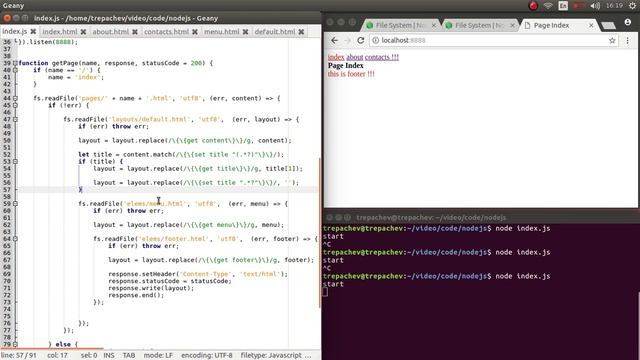Collapse the fs.readFile fold at line 44
Image resolution: width=640 pixels, height=360 pixels.
pyautogui.click(x=15, y=98)
